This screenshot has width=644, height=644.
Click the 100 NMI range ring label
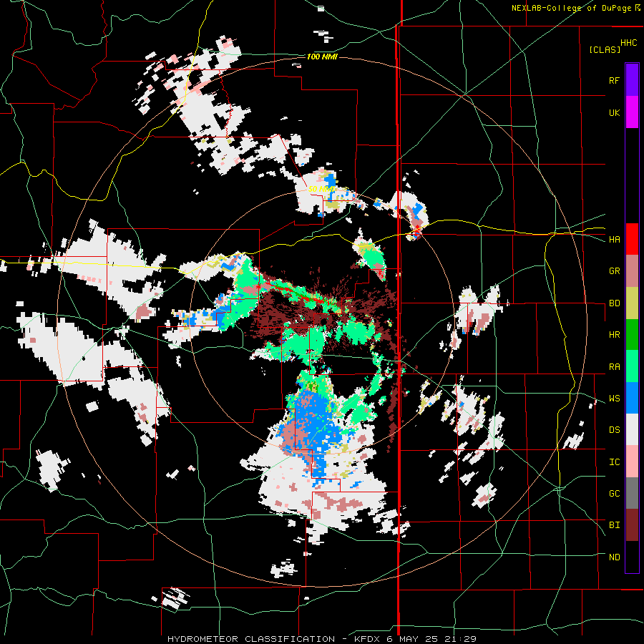322,57
